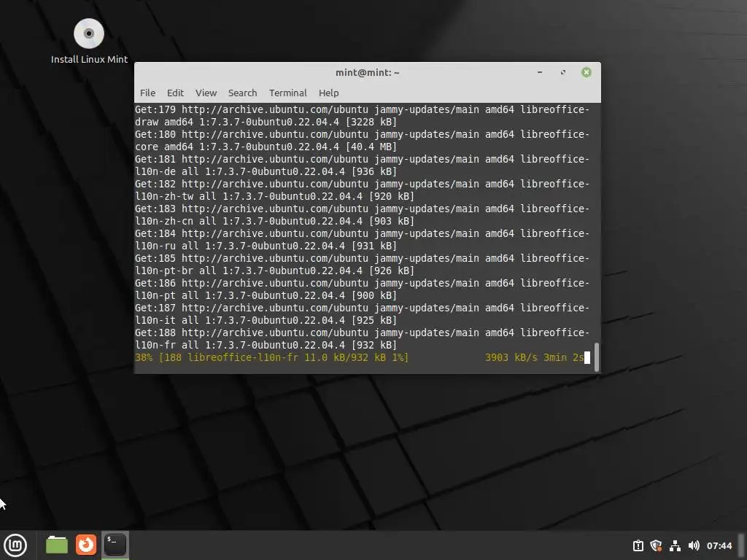This screenshot has width=747, height=560.
Task: Launch Firefox from the panel
Action: (86, 545)
